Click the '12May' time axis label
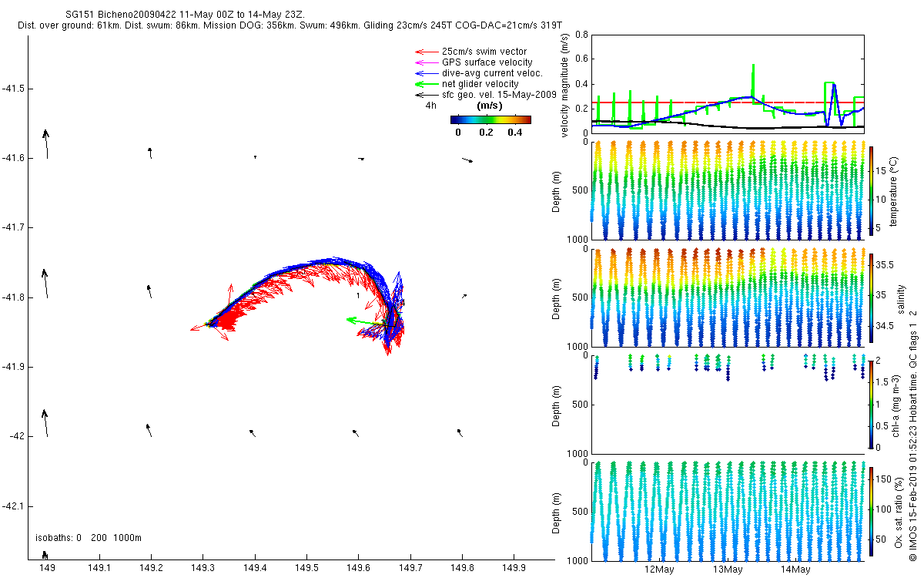924x578 pixels. [x=659, y=570]
